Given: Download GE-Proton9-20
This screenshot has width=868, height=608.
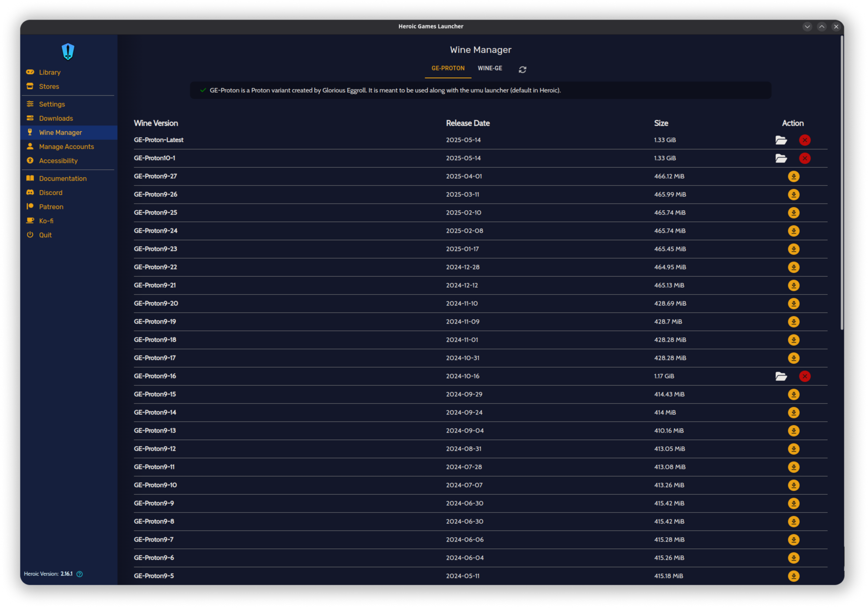Looking at the screenshot, I should coord(794,304).
